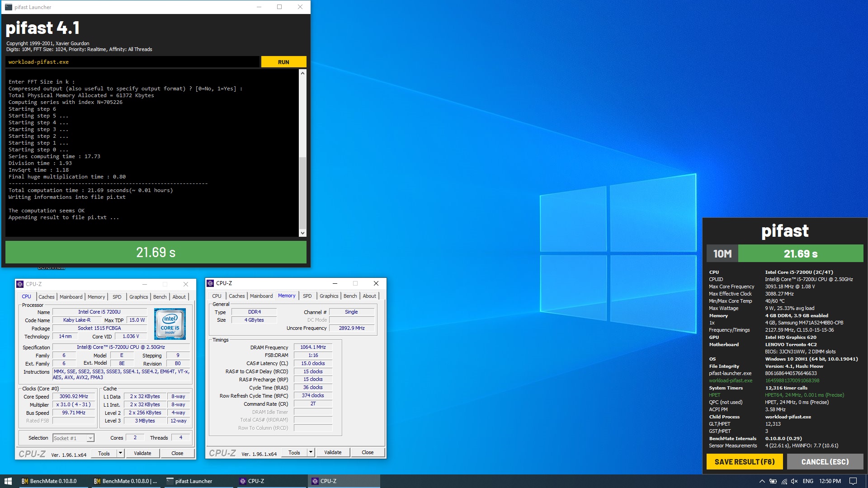The width and height of the screenshot is (868, 488).
Task: Click Specification field in CPU-Z
Action: [121, 347]
